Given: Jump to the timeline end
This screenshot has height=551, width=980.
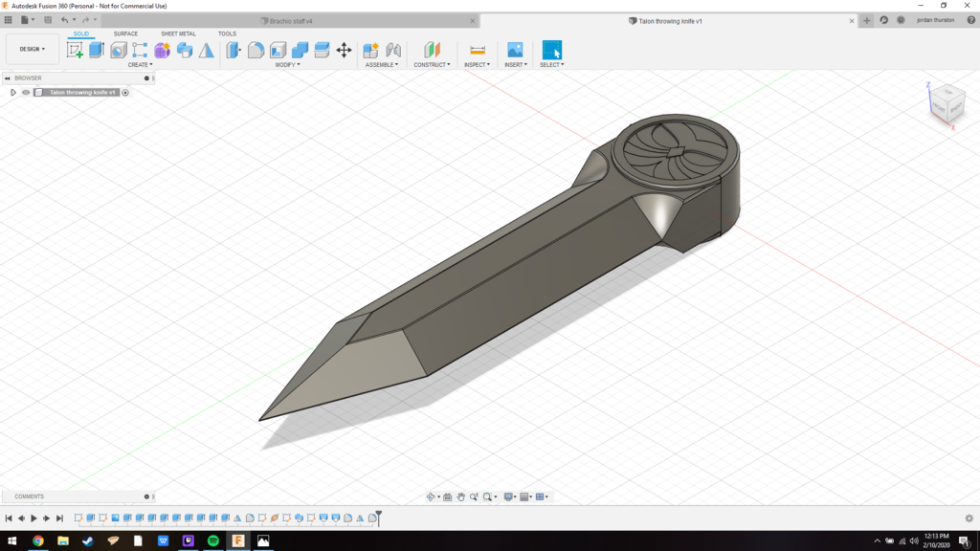Looking at the screenshot, I should [x=59, y=518].
